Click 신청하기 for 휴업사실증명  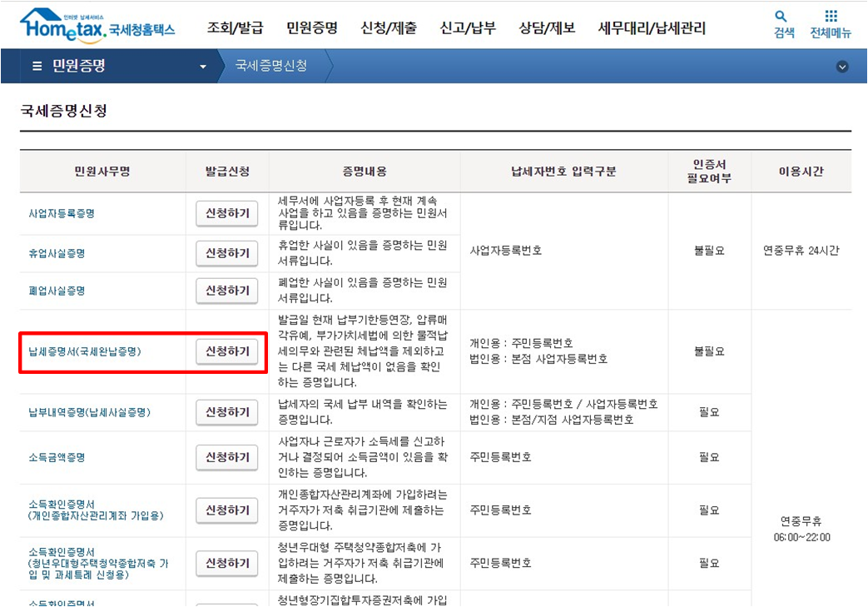click(x=229, y=253)
